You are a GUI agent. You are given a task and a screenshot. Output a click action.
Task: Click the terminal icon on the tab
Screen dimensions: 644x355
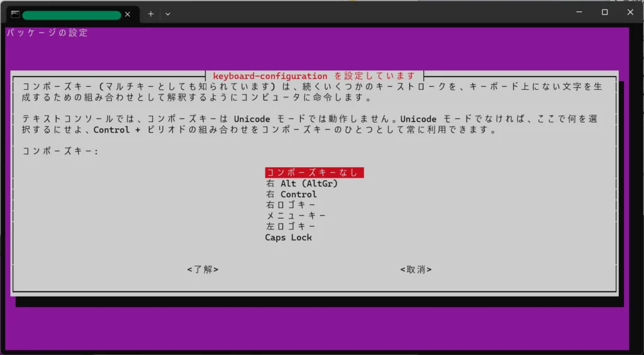click(x=15, y=14)
